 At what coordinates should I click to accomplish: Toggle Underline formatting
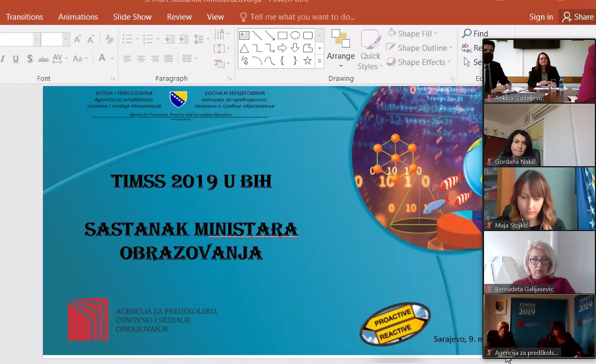coord(16,59)
